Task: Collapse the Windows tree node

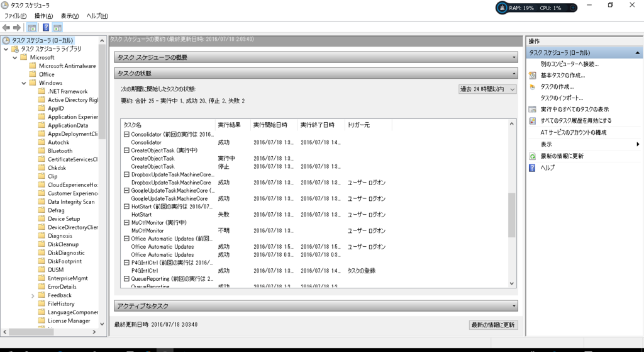Action: [x=24, y=83]
